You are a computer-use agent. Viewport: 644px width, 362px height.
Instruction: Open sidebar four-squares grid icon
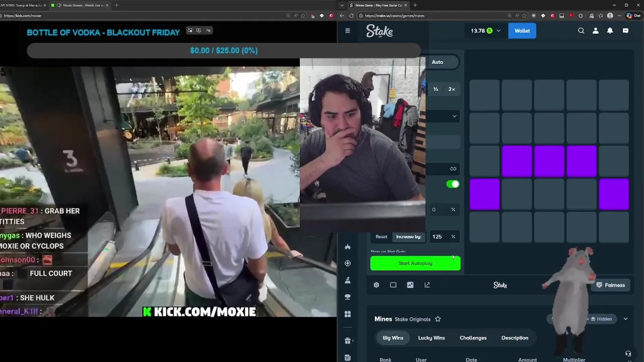(348, 314)
